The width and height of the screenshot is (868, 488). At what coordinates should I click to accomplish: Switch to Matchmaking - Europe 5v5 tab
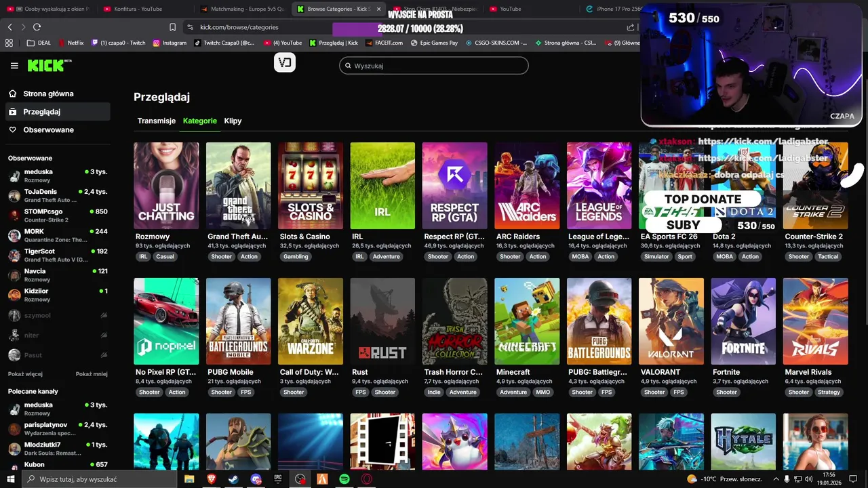pyautogui.click(x=243, y=9)
